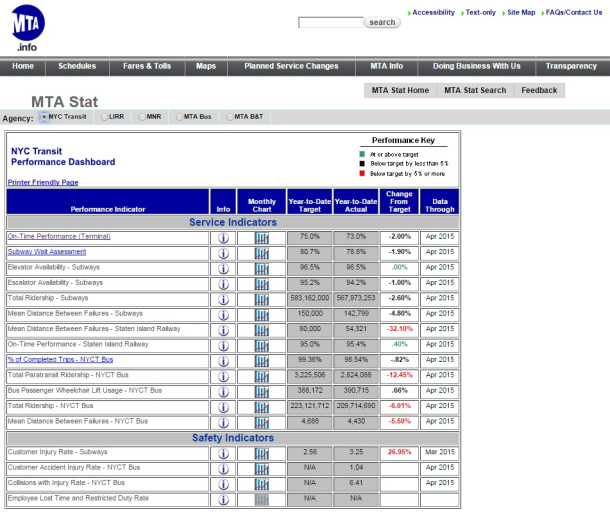The width and height of the screenshot is (610, 512).
Task: Open info icon for On-Time Performance Staten Island Railway
Action: tap(223, 345)
